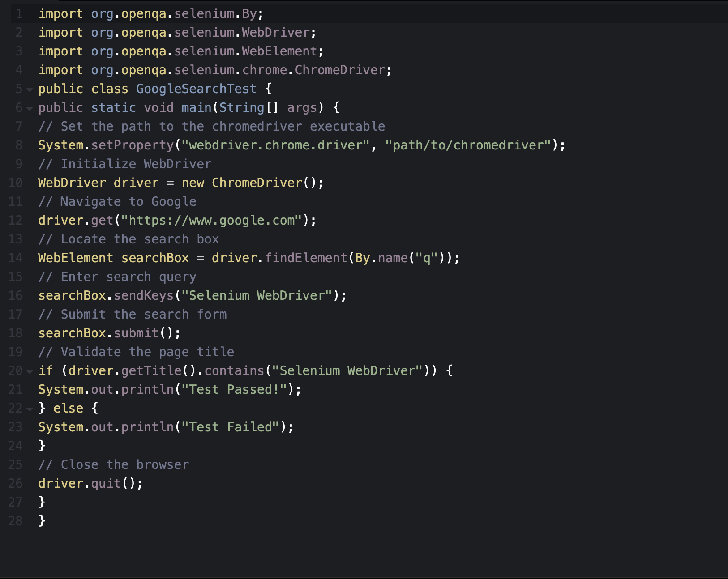Click 'findElement' on line 14
This screenshot has height=579, width=728.
(x=306, y=258)
